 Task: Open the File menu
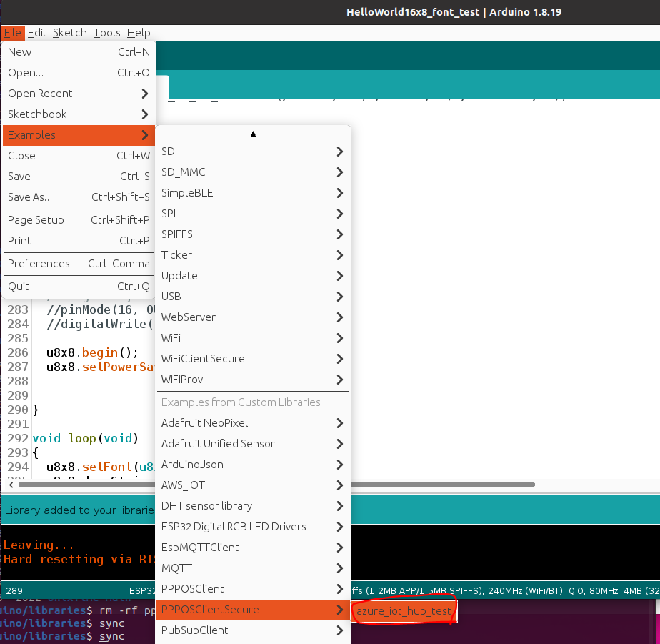click(x=13, y=33)
